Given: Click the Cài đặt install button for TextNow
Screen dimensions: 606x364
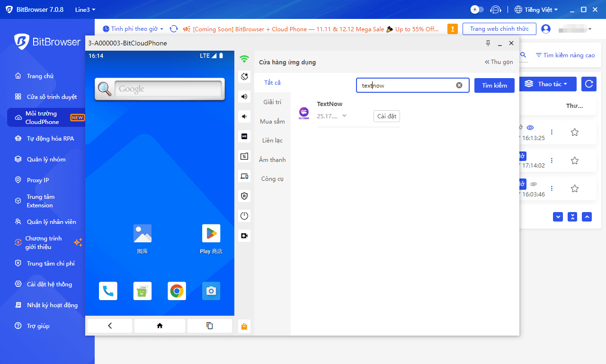Looking at the screenshot, I should [x=386, y=116].
